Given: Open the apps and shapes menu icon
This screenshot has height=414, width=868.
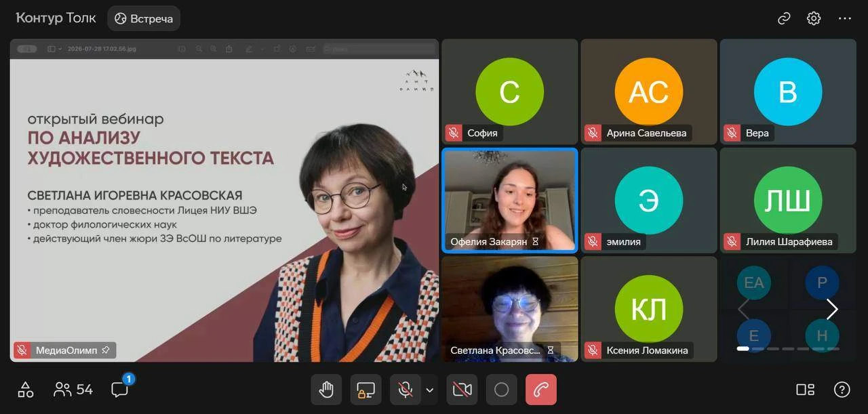Looking at the screenshot, I should pyautogui.click(x=26, y=390).
